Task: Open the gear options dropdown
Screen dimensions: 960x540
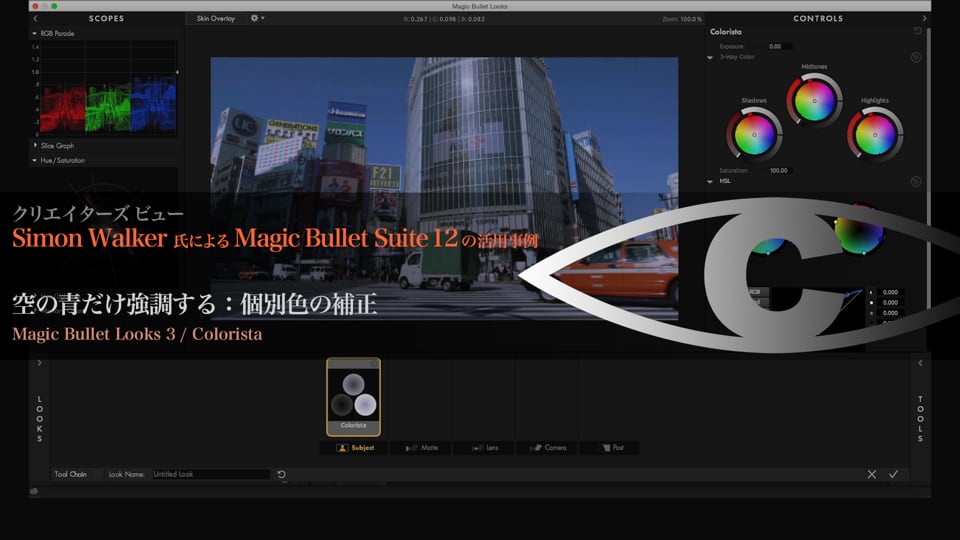Action: click(x=257, y=18)
